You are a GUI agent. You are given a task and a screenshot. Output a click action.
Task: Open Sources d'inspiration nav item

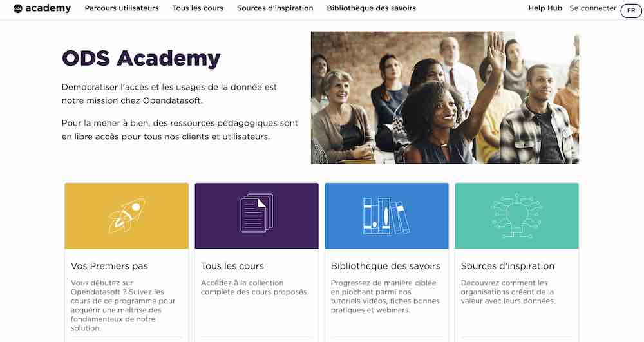pos(275,8)
